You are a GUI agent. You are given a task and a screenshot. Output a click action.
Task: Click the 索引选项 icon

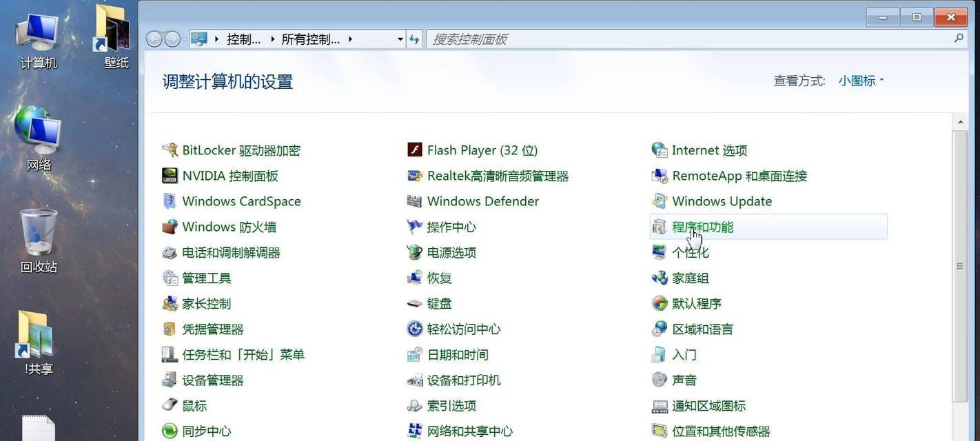coord(414,405)
